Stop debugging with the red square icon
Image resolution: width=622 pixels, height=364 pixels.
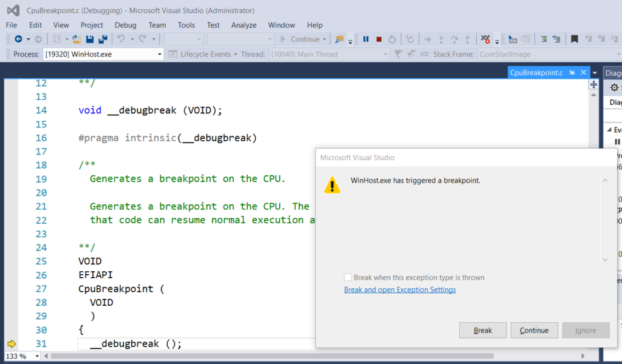point(379,39)
